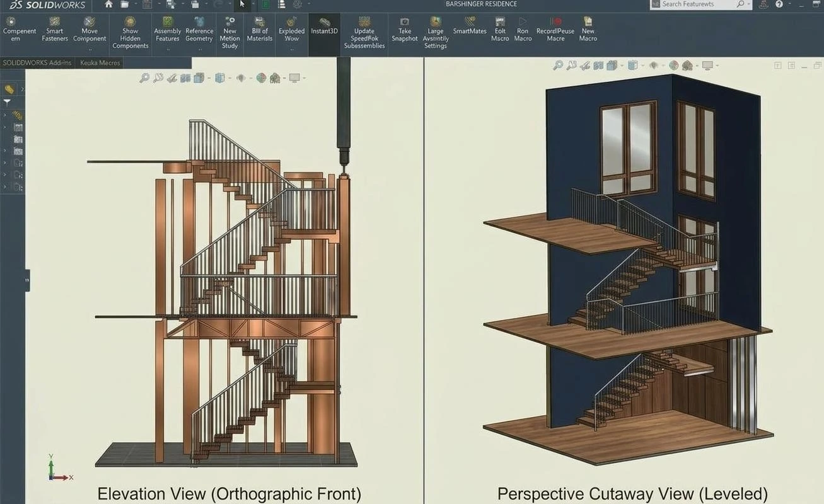Click the BARSHINGER RESIDENCE document title

point(481,4)
